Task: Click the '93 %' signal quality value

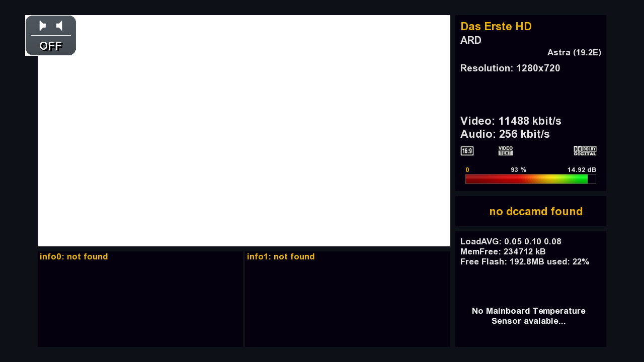Action: 519,170
